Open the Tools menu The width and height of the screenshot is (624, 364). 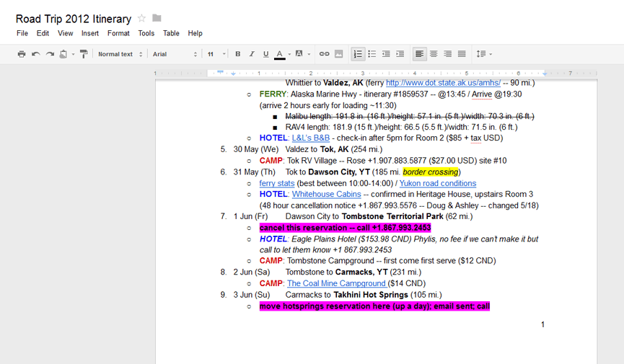pyautogui.click(x=146, y=33)
